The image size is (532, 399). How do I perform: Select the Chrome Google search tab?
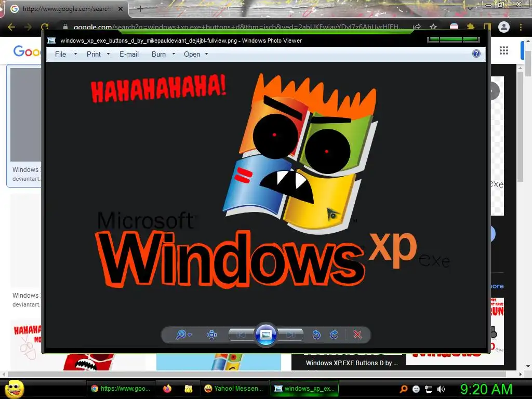click(66, 9)
